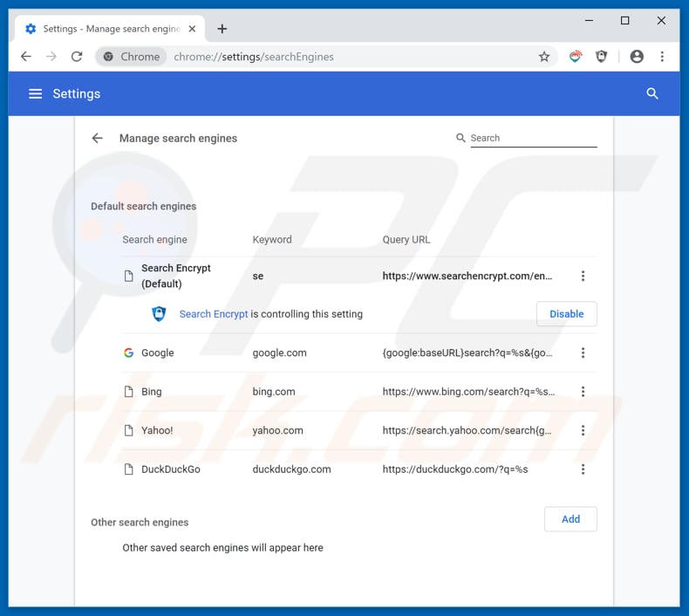Screen dimensions: 689x616
Task: Open more actions for DuckDuckGo
Action: 583,469
